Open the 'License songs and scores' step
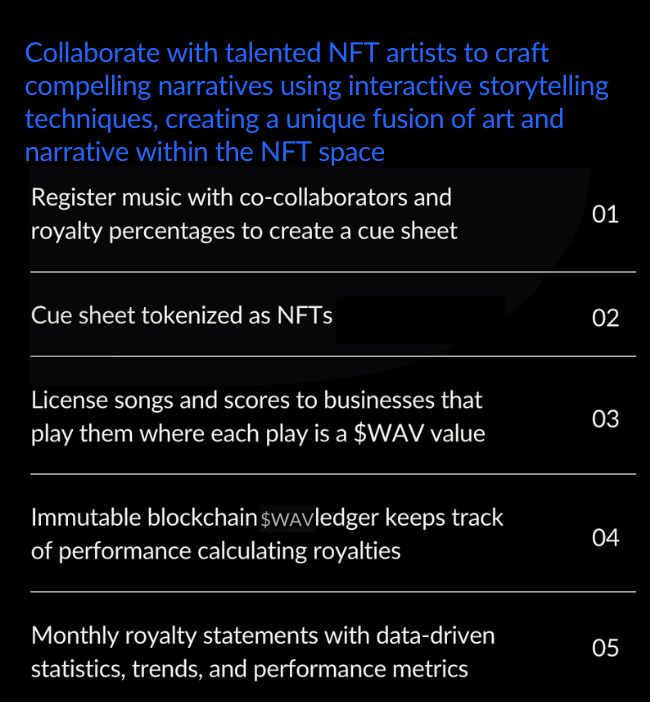Screen dimensions: 650x702 pyautogui.click(x=257, y=416)
